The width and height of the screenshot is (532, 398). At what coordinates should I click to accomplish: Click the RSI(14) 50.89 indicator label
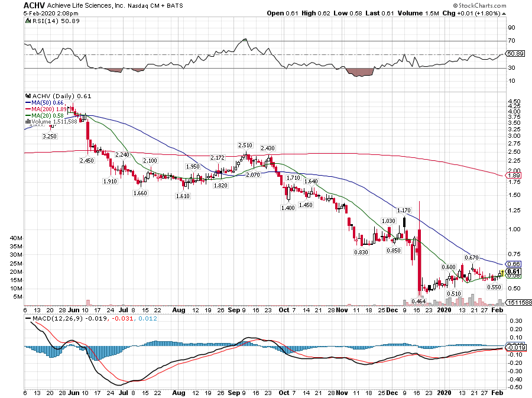(56, 21)
